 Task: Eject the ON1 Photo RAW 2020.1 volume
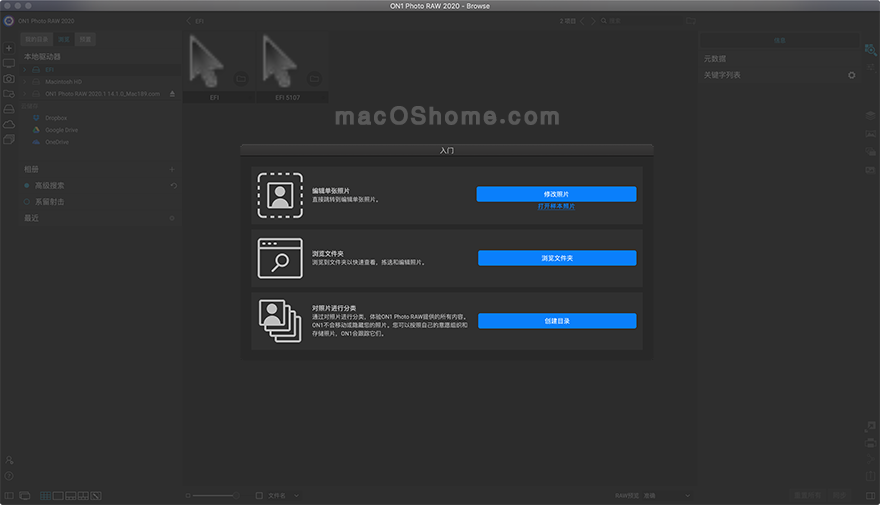171,94
